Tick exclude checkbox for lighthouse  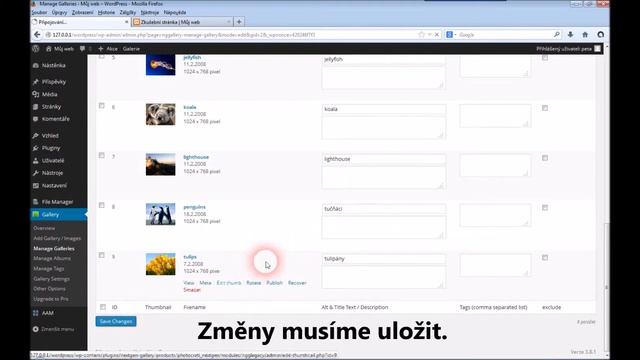[x=545, y=158]
